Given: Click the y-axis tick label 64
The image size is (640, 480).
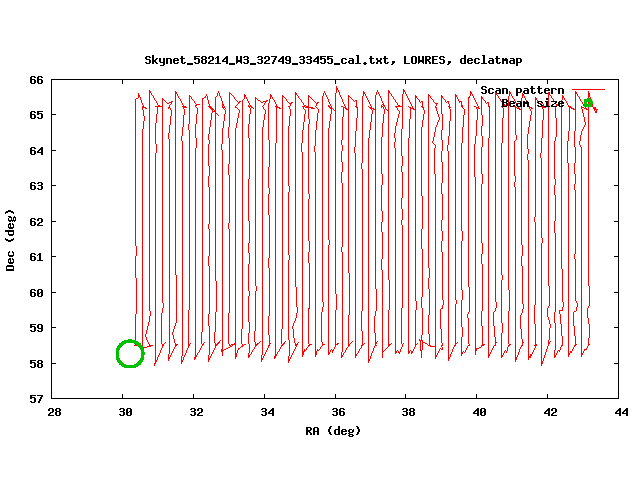Looking at the screenshot, I should (x=36, y=151).
